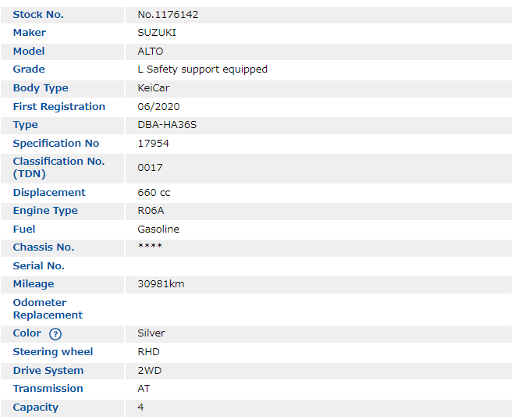Click the Odometer Replacement label

(x=48, y=308)
